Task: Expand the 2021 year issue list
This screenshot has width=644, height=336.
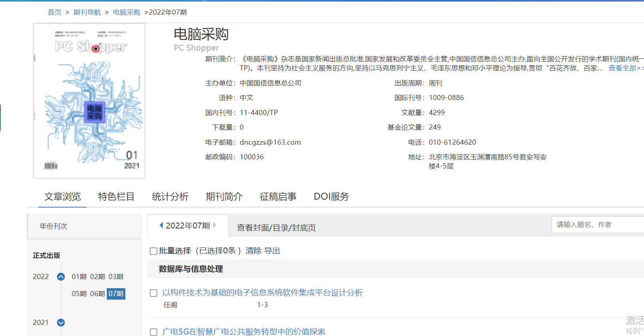Action: (x=61, y=323)
